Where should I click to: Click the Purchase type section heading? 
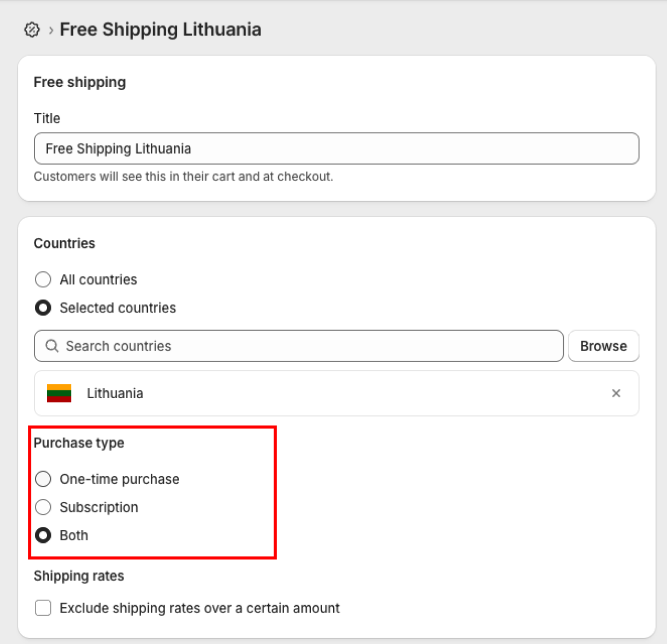[x=79, y=443]
